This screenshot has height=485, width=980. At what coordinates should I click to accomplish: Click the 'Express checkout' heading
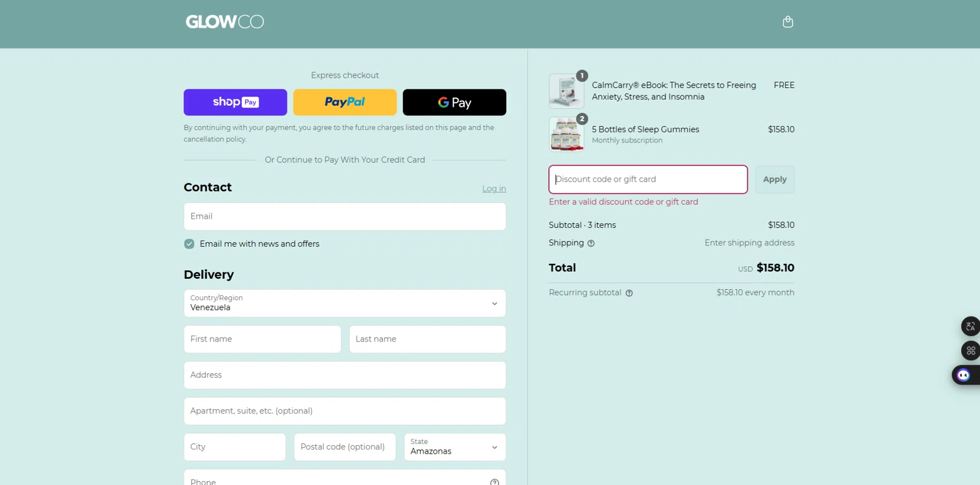click(x=345, y=76)
